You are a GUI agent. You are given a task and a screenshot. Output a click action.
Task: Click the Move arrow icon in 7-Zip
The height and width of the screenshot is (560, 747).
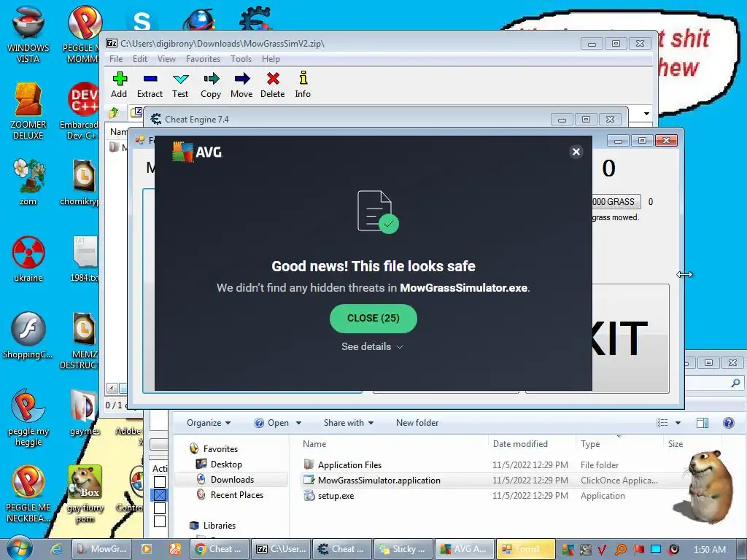pos(242,79)
